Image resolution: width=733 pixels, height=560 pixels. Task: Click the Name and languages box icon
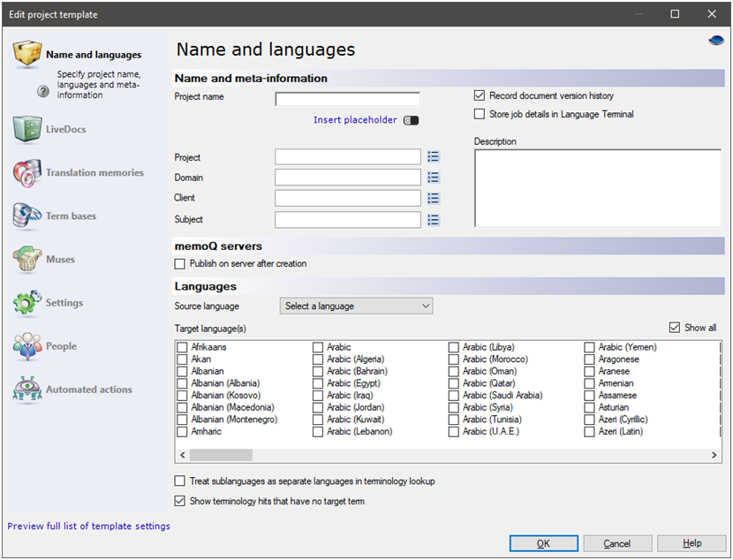point(27,53)
